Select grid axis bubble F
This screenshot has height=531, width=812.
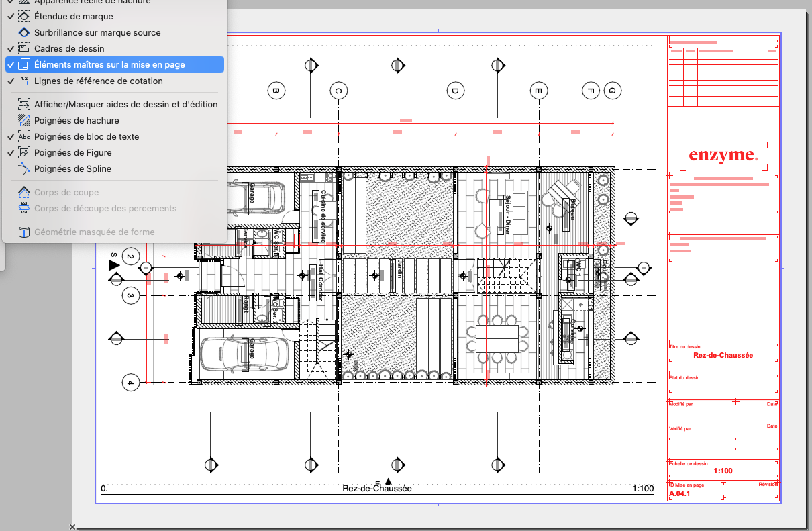[590, 91]
